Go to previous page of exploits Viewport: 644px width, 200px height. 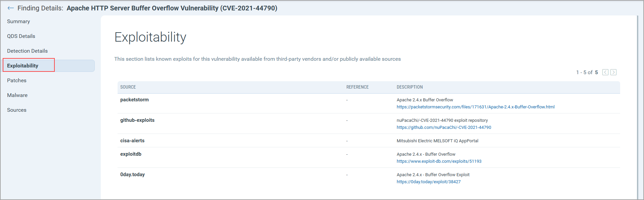(605, 72)
